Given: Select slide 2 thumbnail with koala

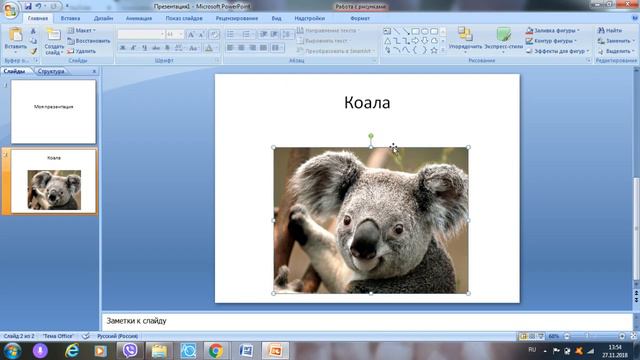Looking at the screenshot, I should coord(53,181).
